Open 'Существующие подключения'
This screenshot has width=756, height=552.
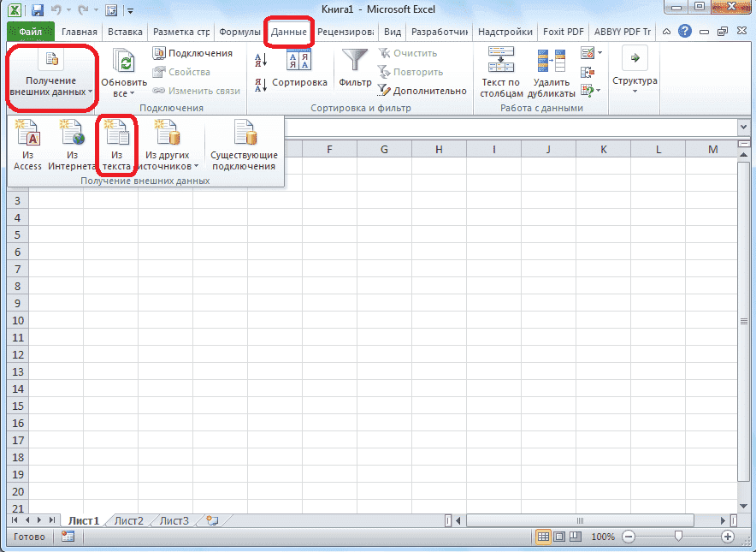[x=244, y=144]
